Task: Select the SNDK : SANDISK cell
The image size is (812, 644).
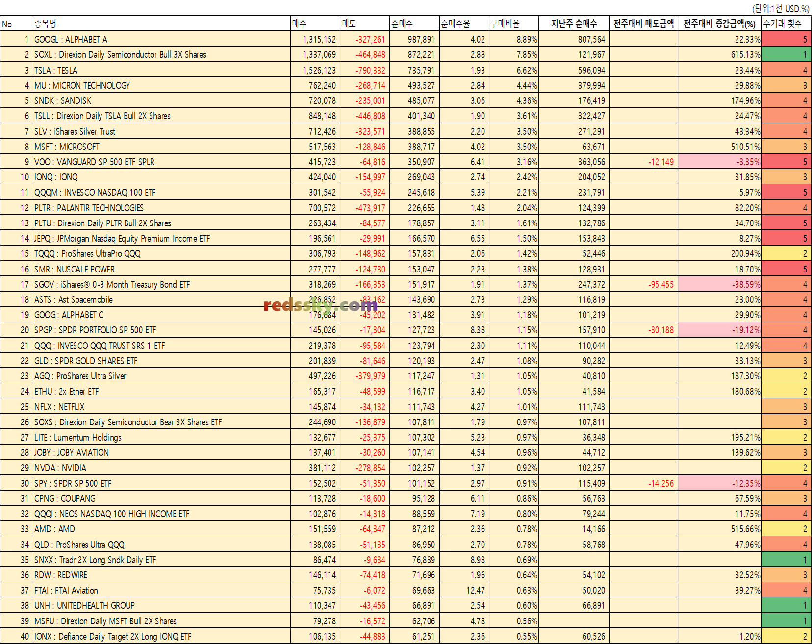Action: point(162,100)
